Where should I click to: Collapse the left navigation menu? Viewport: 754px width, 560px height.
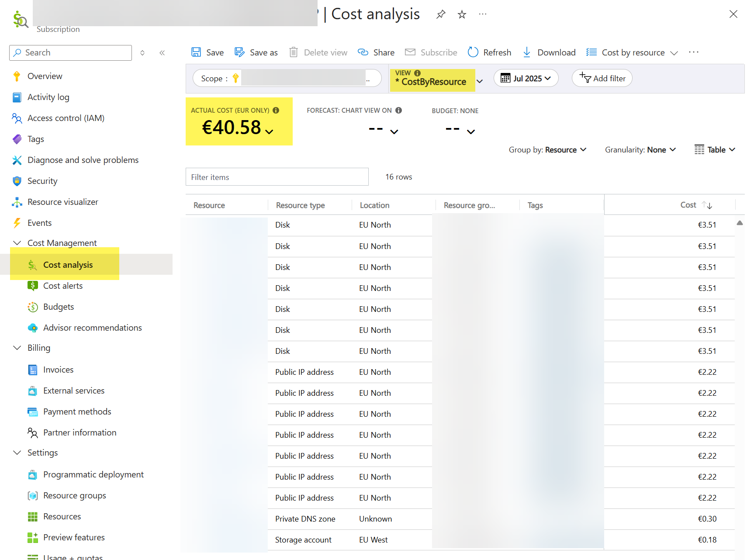pos(162,53)
